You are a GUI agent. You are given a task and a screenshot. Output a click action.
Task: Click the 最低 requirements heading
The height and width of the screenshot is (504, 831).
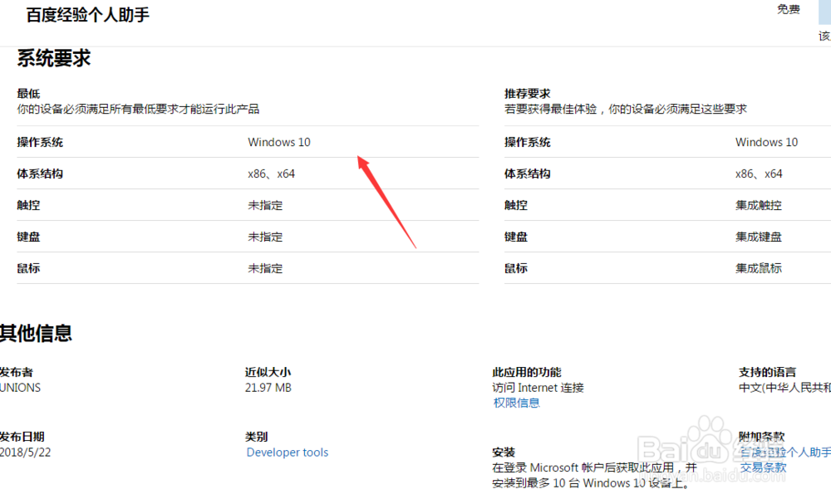[28, 94]
